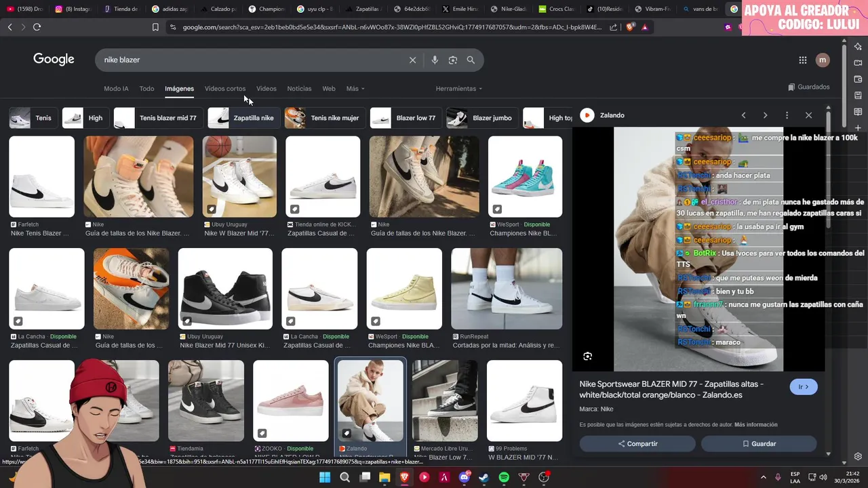Open Brave Talk camera sidebar icon
Screen dimensions: 868x488
point(858,63)
